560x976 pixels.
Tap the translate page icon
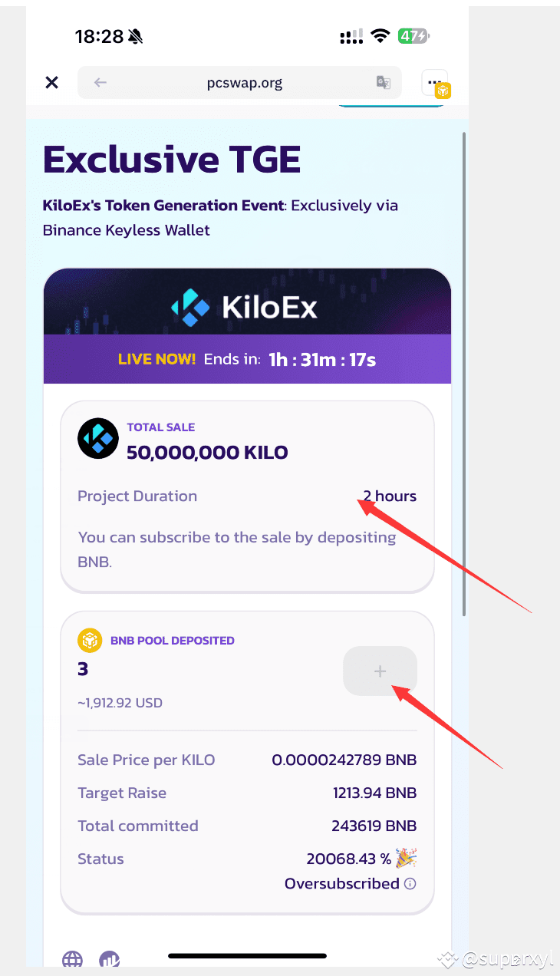tap(384, 83)
